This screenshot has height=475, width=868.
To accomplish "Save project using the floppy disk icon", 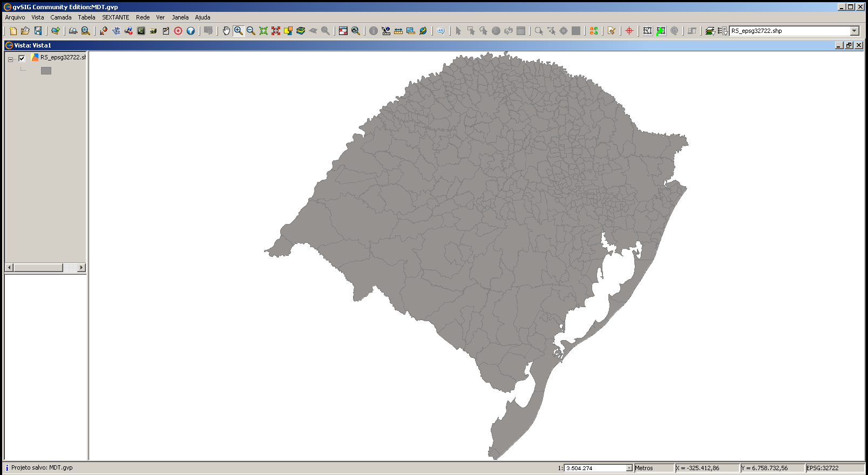I will coord(38,31).
